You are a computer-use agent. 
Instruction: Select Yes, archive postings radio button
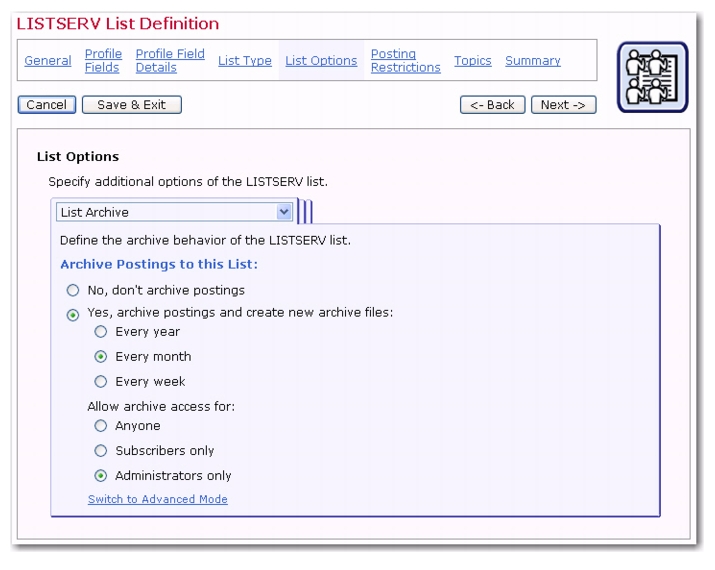tap(73, 315)
